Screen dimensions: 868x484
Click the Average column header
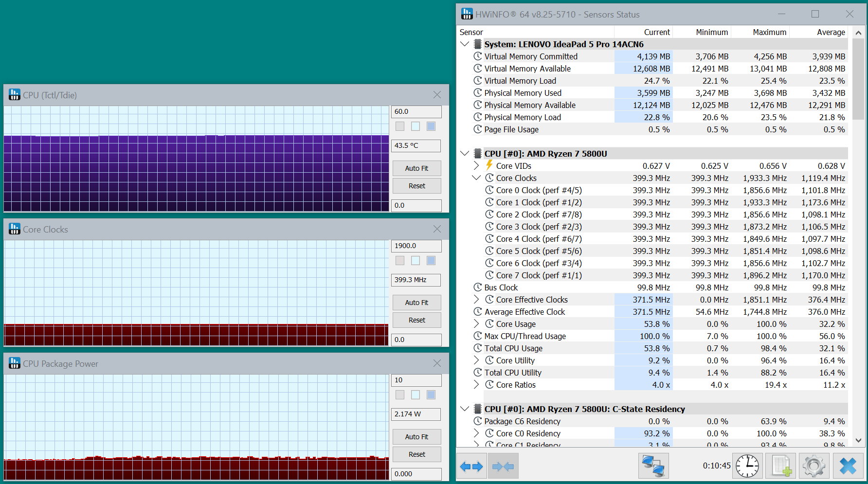click(x=818, y=32)
